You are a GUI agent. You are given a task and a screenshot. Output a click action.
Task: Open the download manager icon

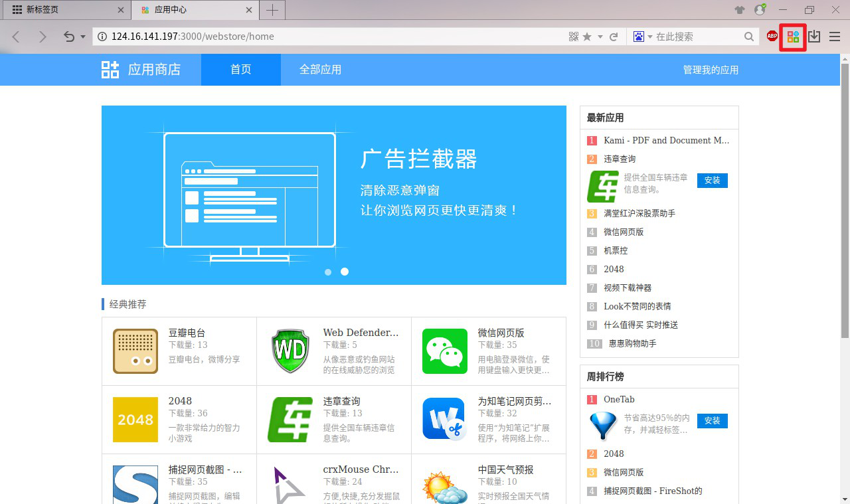(x=813, y=37)
